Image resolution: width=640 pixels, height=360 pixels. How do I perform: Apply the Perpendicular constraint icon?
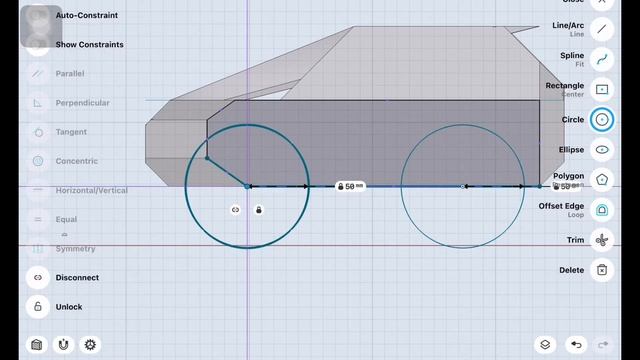pos(38,103)
